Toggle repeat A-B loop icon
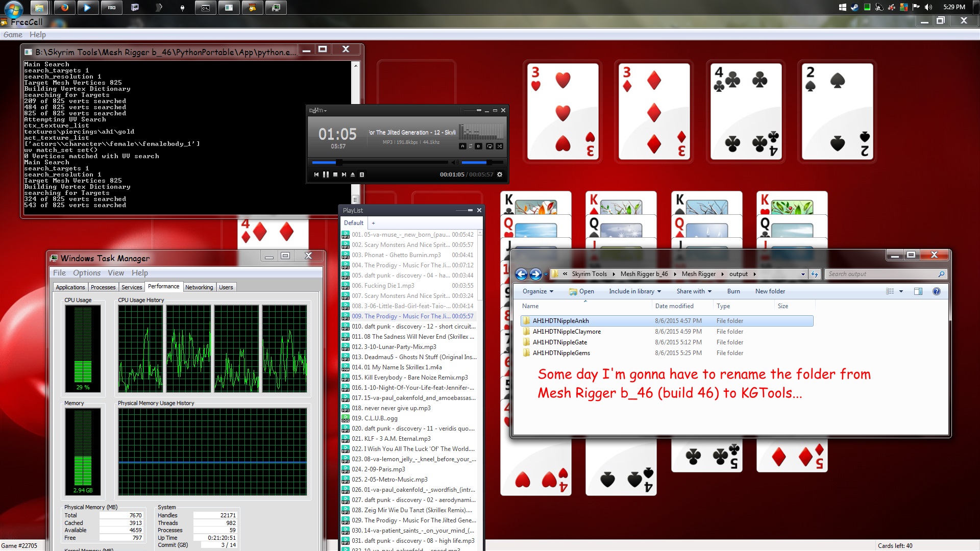Image resolution: width=980 pixels, height=551 pixels. pyautogui.click(x=471, y=146)
